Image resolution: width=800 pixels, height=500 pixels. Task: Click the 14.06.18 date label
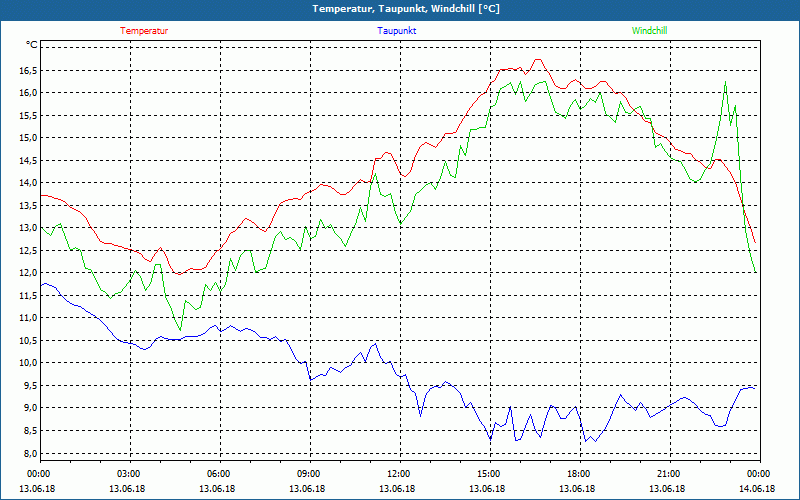point(757,488)
